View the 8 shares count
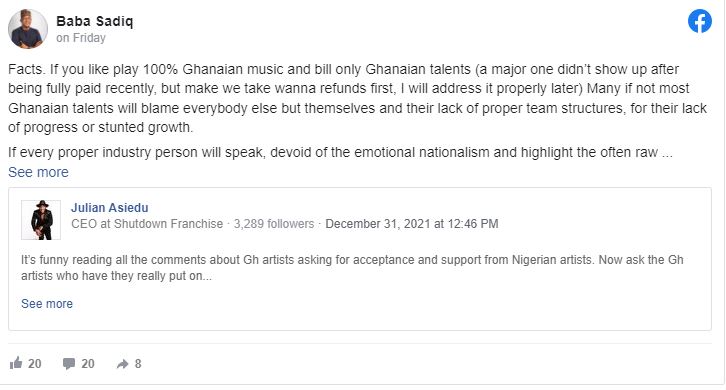Screen dimensions: 726x390 pyautogui.click(x=138, y=364)
